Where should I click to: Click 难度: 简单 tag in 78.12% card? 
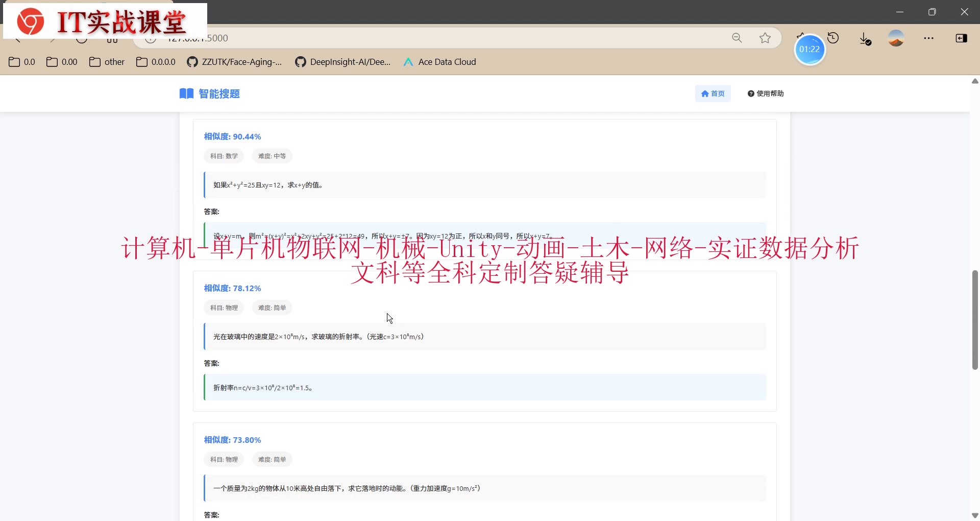(272, 307)
